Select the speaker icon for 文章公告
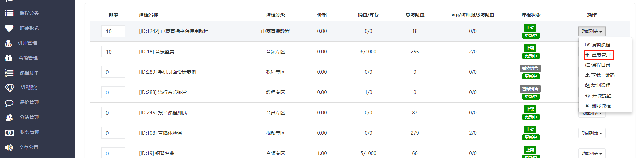644x158 pixels. pyautogui.click(x=9, y=147)
